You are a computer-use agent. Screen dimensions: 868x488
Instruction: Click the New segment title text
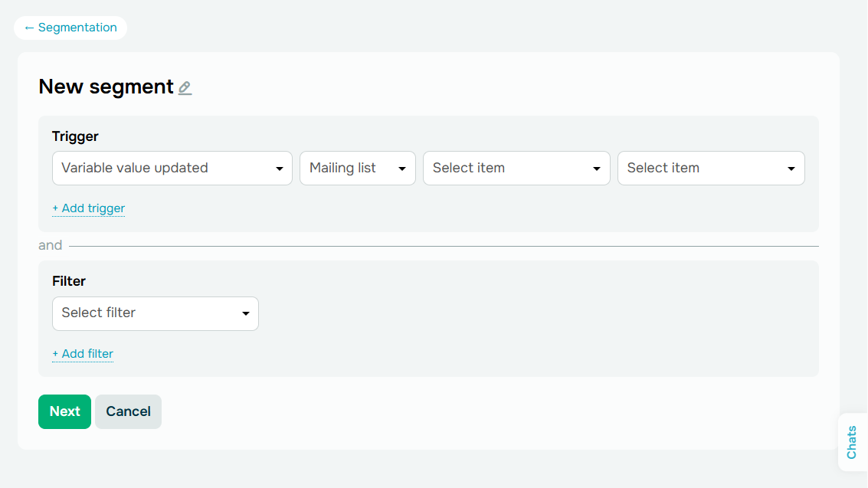pos(106,87)
